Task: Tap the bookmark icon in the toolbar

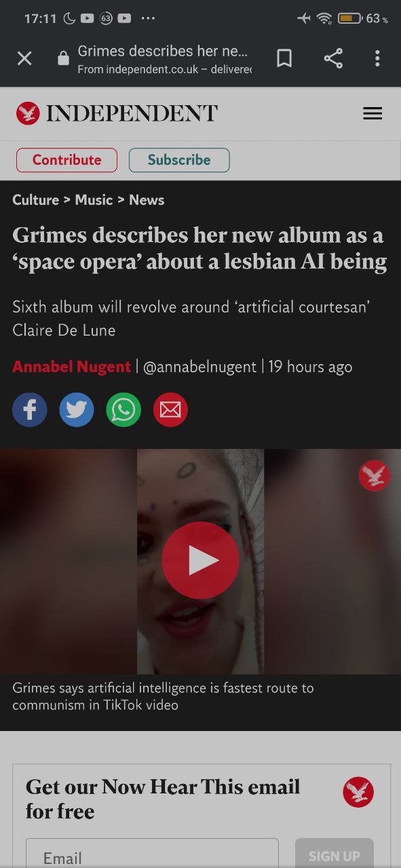Action: pyautogui.click(x=284, y=59)
